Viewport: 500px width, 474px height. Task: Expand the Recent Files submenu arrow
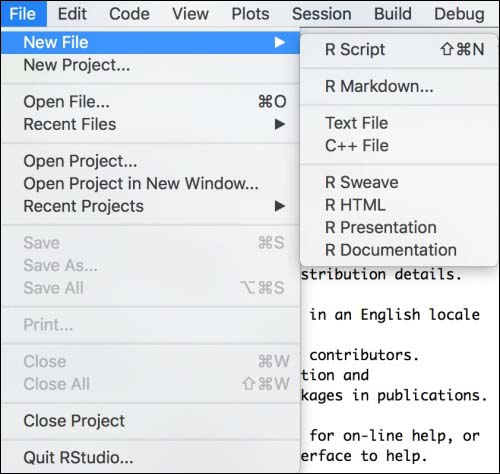pos(280,124)
